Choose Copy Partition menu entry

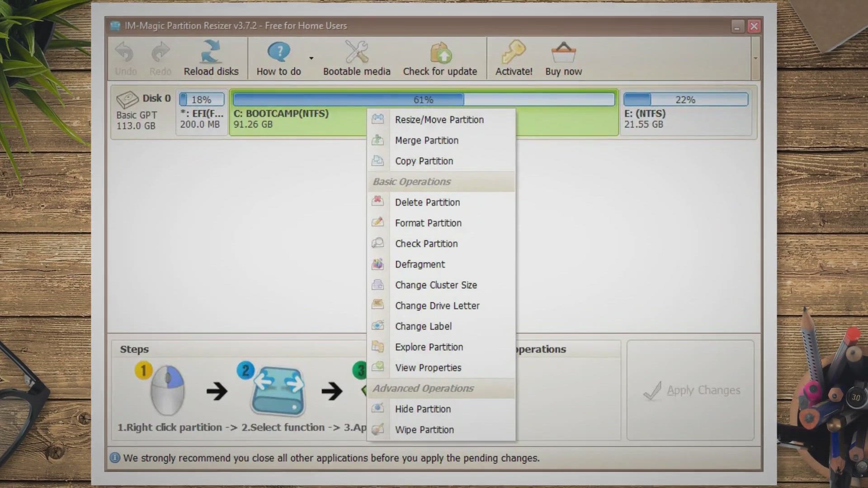pyautogui.click(x=441, y=161)
